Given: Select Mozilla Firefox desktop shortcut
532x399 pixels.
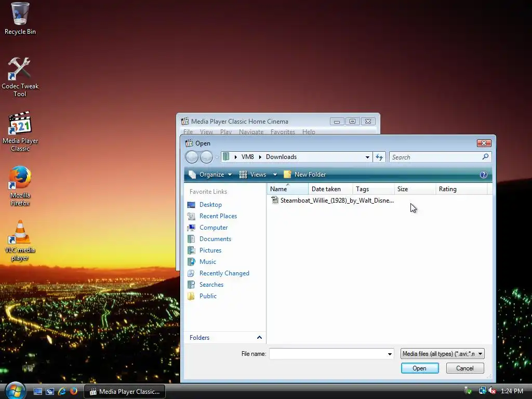Looking at the screenshot, I should pyautogui.click(x=20, y=186).
